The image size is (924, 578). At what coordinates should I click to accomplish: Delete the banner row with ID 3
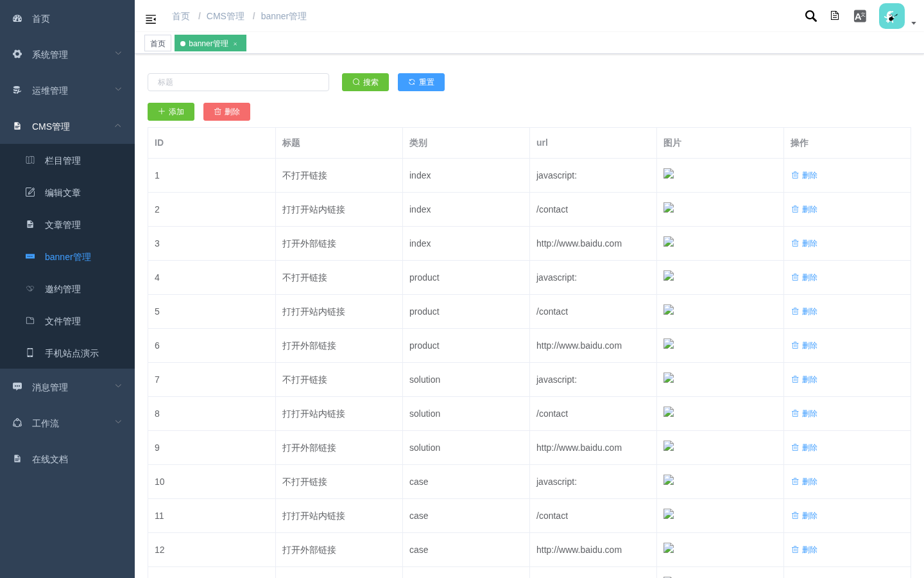[805, 243]
